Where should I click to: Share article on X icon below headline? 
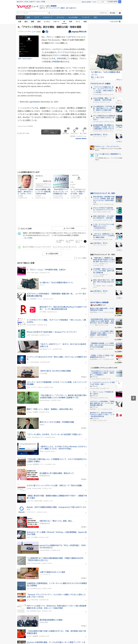click(43, 32)
